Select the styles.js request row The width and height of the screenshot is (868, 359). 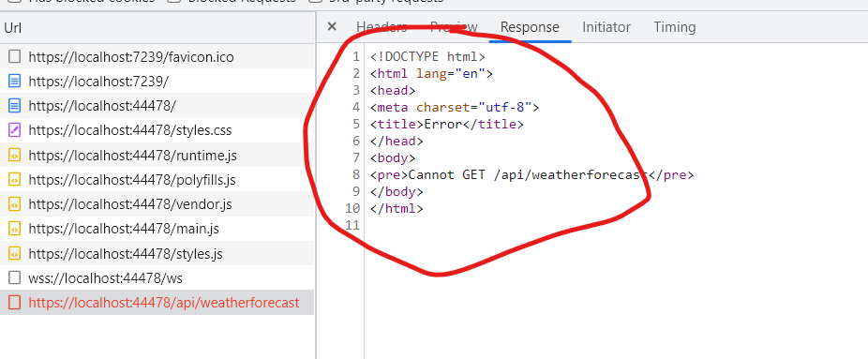click(x=157, y=253)
